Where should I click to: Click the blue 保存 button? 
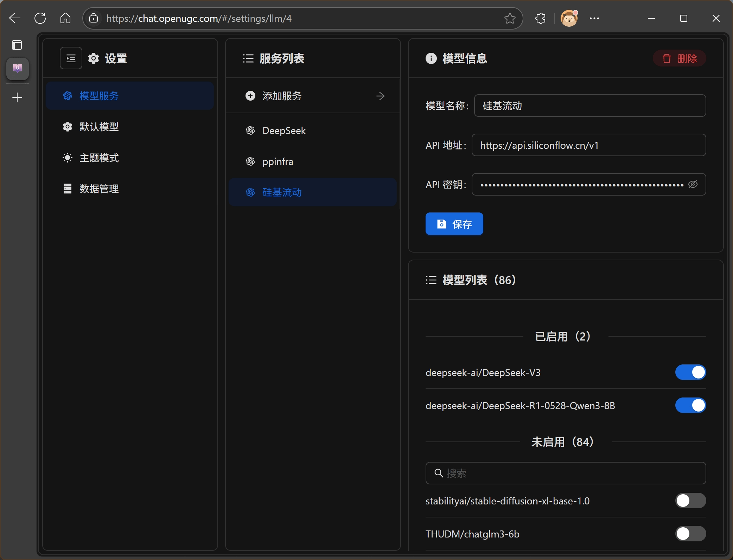point(454,224)
